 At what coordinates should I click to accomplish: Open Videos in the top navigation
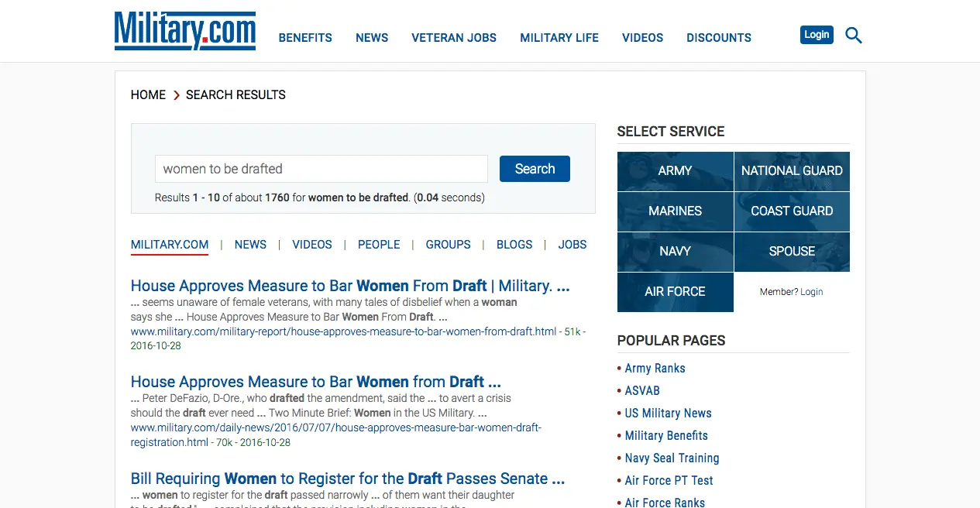pyautogui.click(x=643, y=37)
